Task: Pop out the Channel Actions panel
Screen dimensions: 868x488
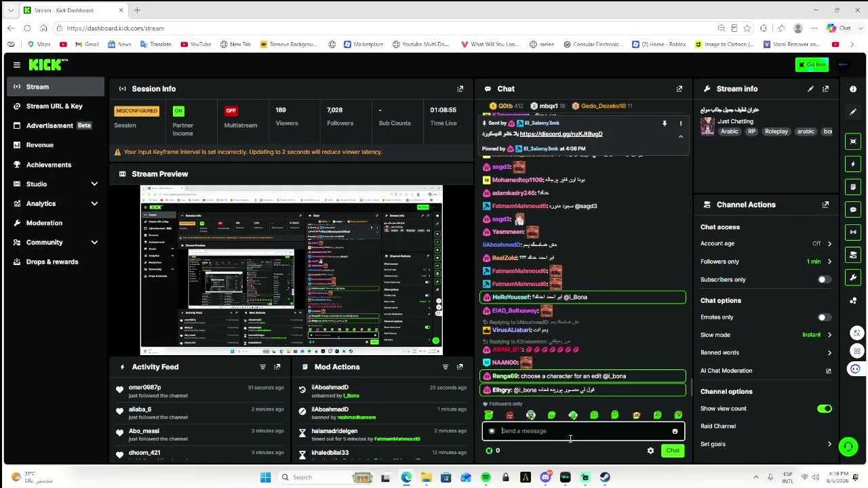Action: click(825, 205)
